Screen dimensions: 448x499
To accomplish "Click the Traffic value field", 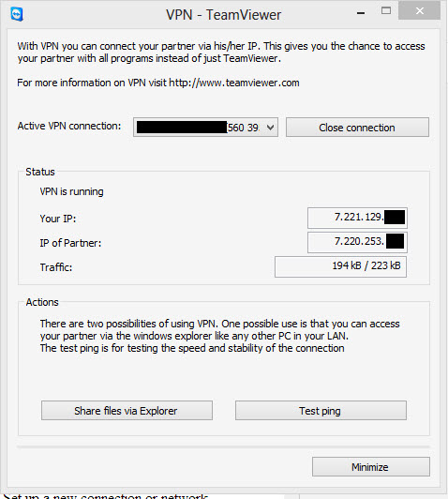I will point(340,266).
